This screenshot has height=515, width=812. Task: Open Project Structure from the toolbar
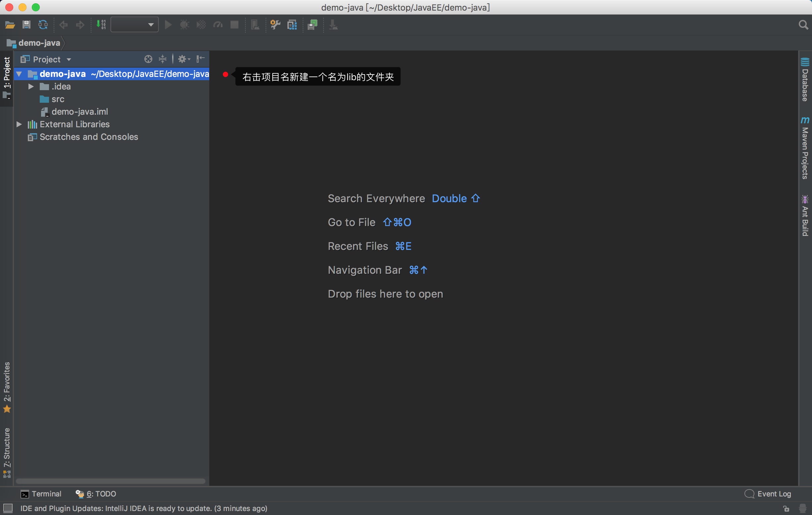point(292,25)
